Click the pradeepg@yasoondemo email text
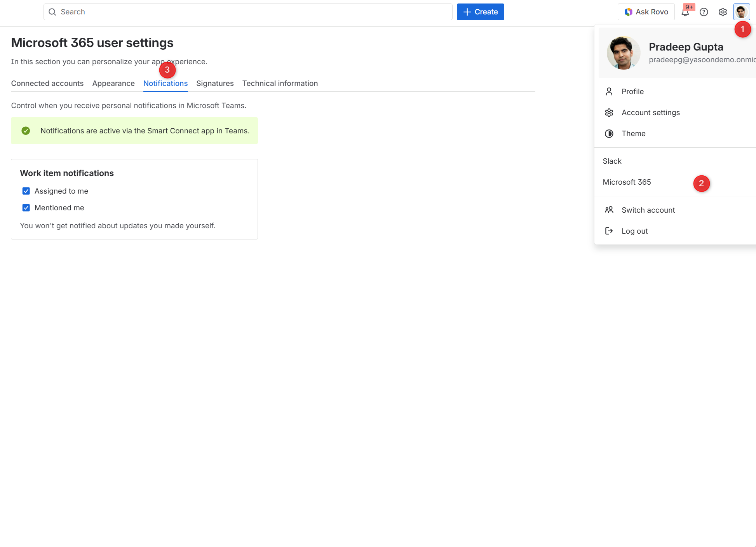The height and width of the screenshot is (547, 756). [702, 59]
